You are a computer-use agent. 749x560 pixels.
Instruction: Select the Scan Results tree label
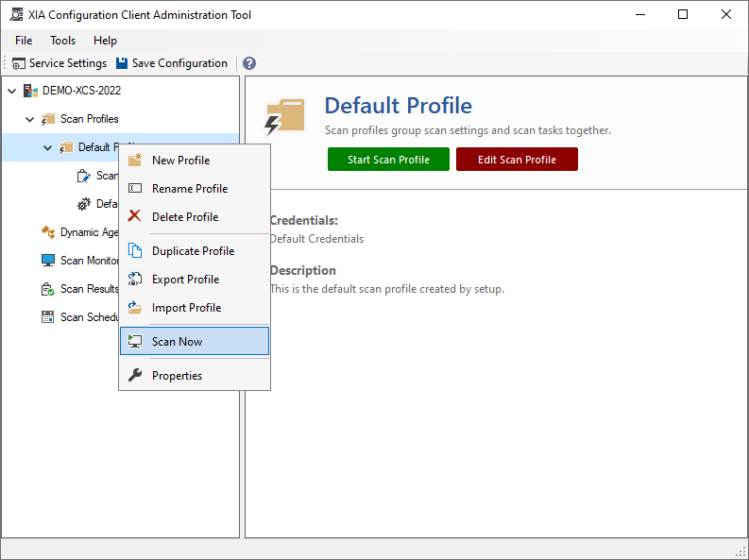[89, 289]
